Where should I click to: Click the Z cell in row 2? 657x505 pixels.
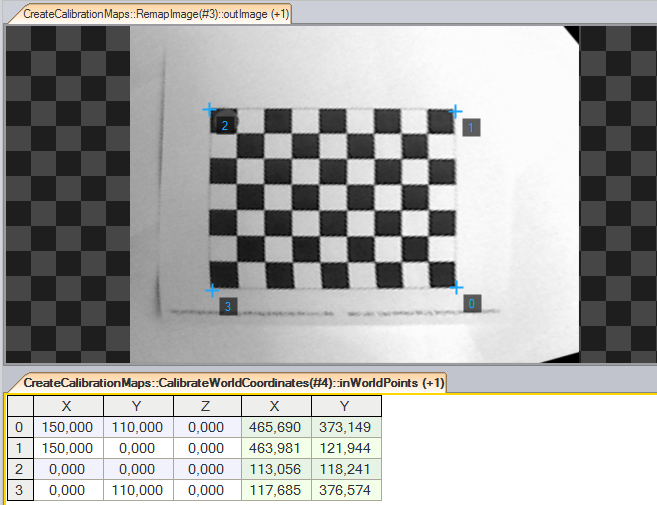coord(207,469)
